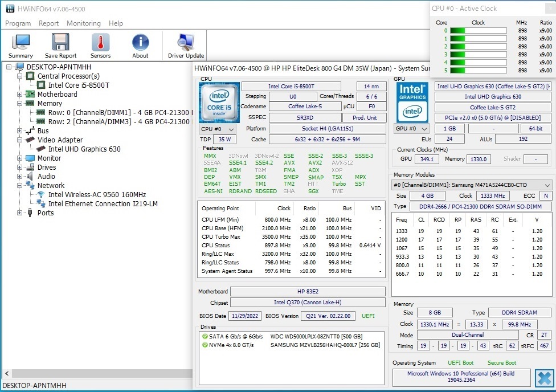Click the BIOS Version field Q21 Ver. 02.22.00
The width and height of the screenshot is (556, 392).
(328, 316)
